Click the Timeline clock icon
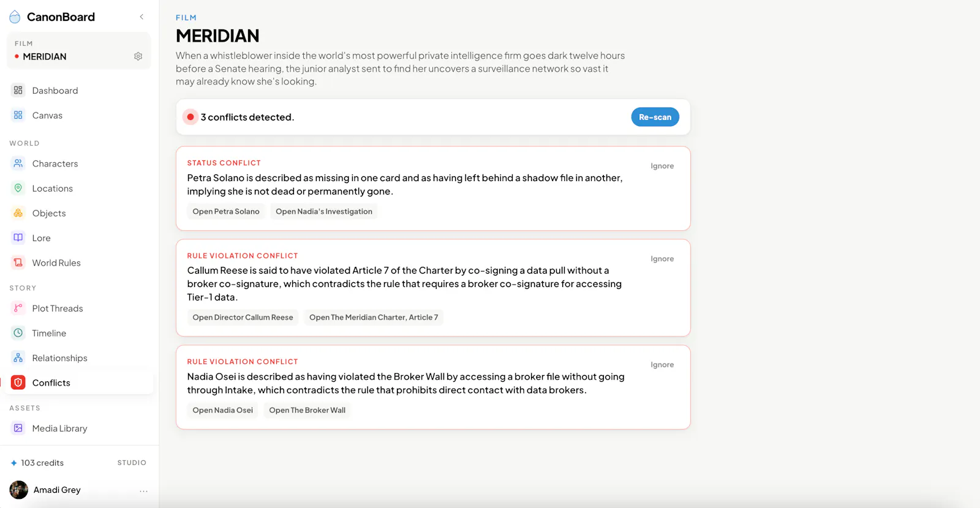 (18, 333)
